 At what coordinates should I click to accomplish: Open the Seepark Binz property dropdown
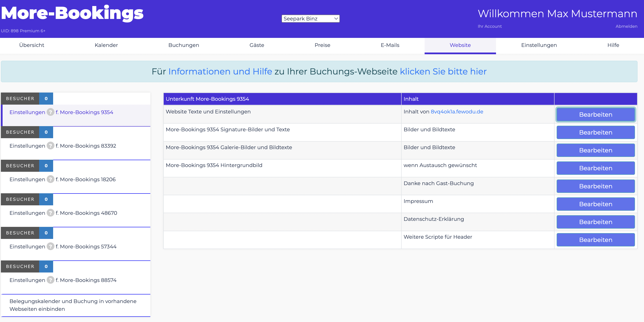coord(311,19)
